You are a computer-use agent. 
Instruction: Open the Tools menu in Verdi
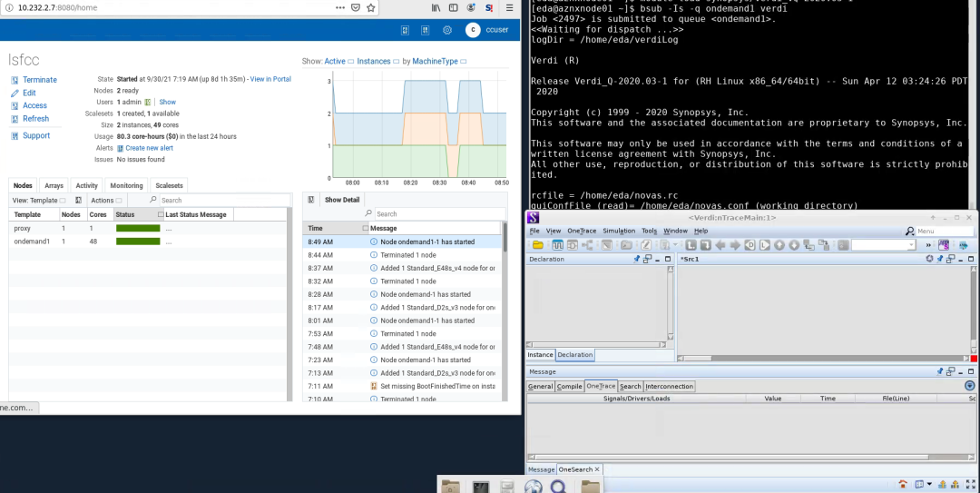650,231
